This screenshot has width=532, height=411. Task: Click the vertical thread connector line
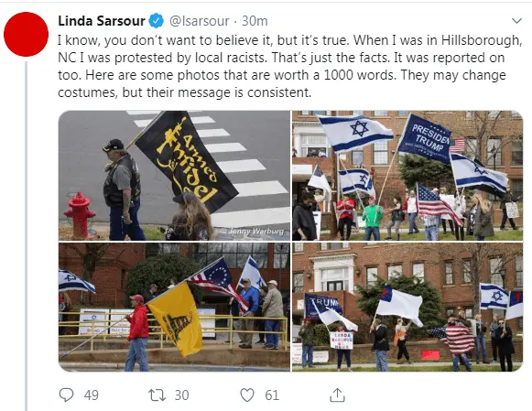[x=27, y=236]
